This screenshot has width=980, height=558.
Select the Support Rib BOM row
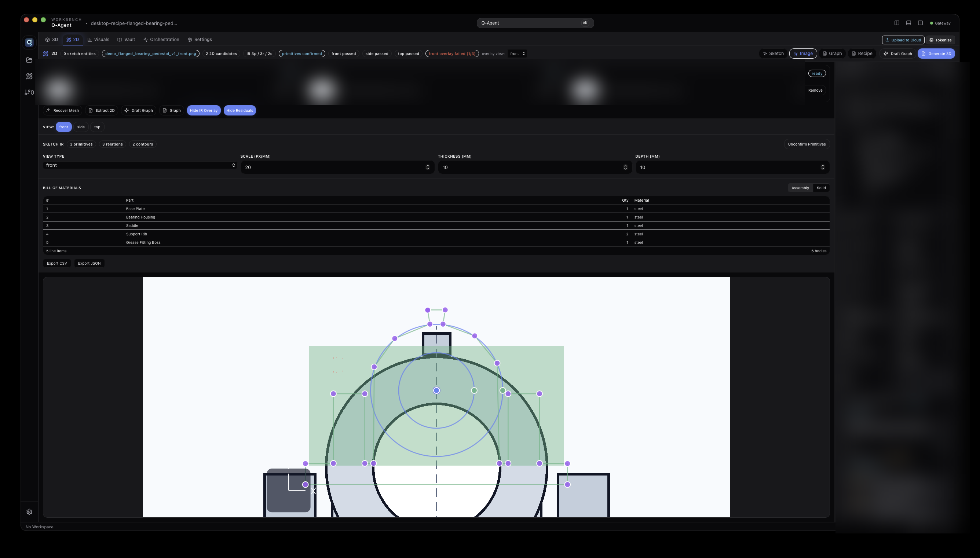tap(436, 234)
